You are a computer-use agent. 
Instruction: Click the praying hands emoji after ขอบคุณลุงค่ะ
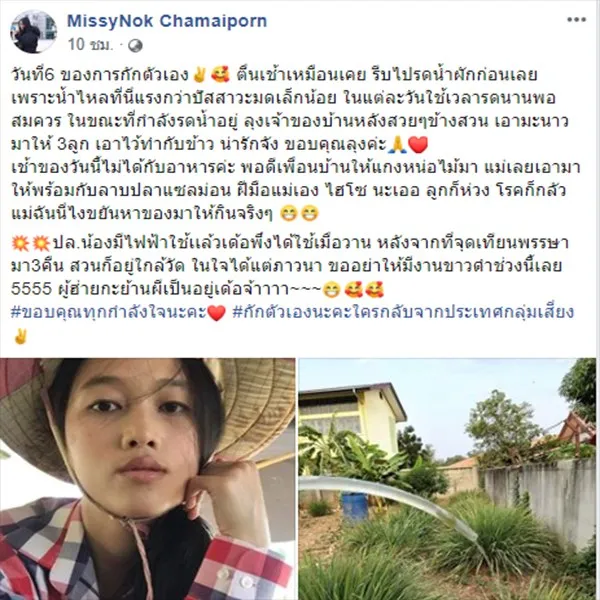tap(397, 145)
